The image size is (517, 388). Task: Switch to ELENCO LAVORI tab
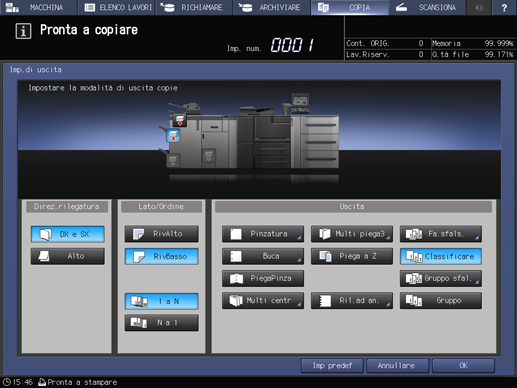click(x=117, y=7)
